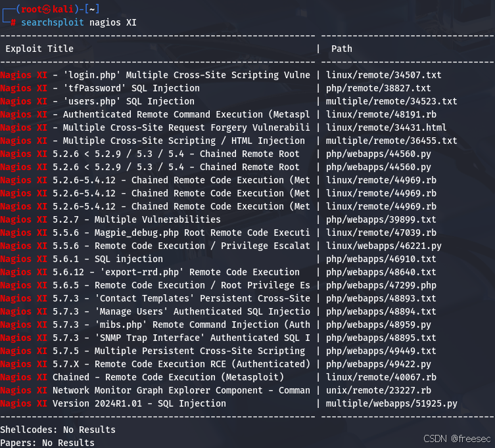Select path linux/remote/48191.rb

point(381,114)
